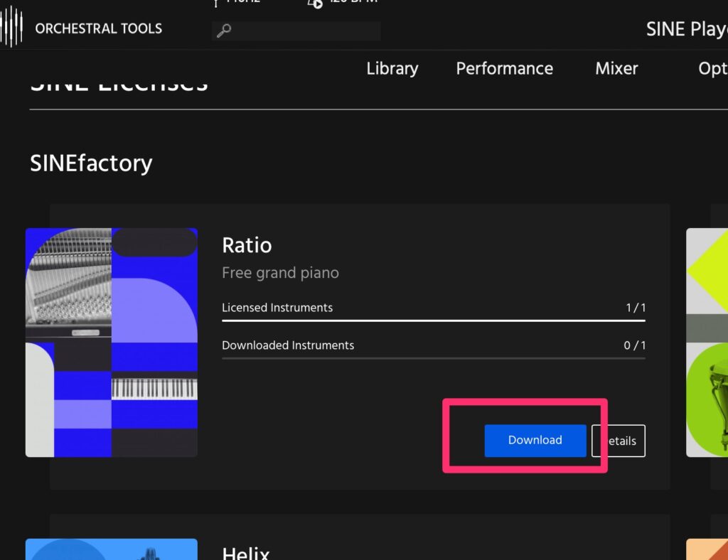Click the Ratio grand piano artwork
This screenshot has height=560, width=728.
[112, 342]
